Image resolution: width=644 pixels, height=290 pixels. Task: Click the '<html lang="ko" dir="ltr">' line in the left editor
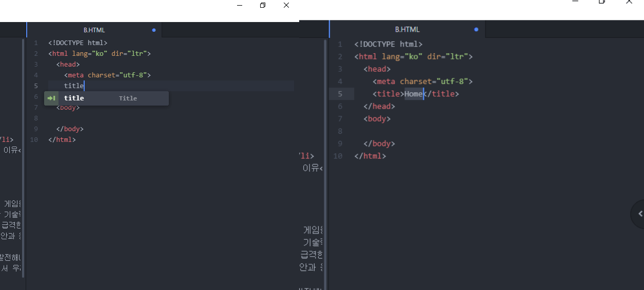(x=100, y=54)
